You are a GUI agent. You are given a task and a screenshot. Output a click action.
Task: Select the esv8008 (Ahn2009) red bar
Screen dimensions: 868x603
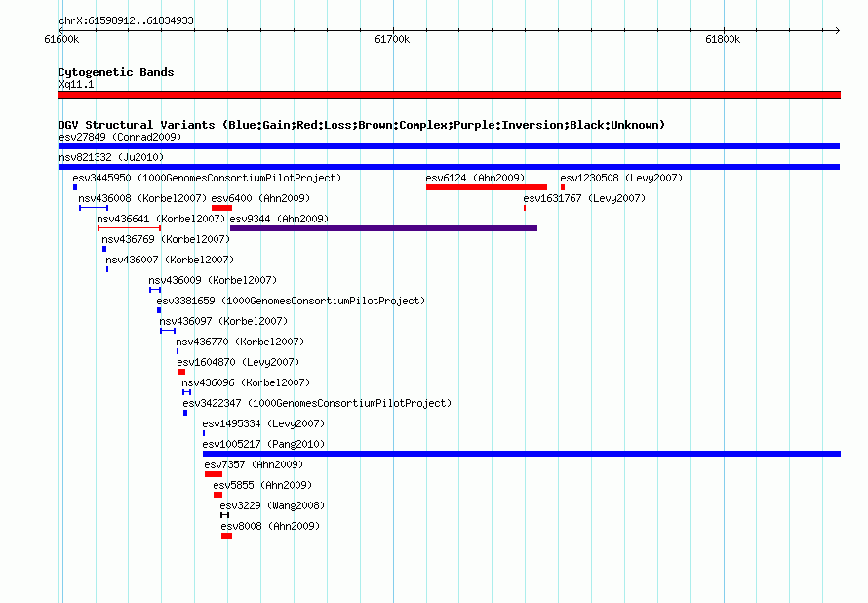226,536
